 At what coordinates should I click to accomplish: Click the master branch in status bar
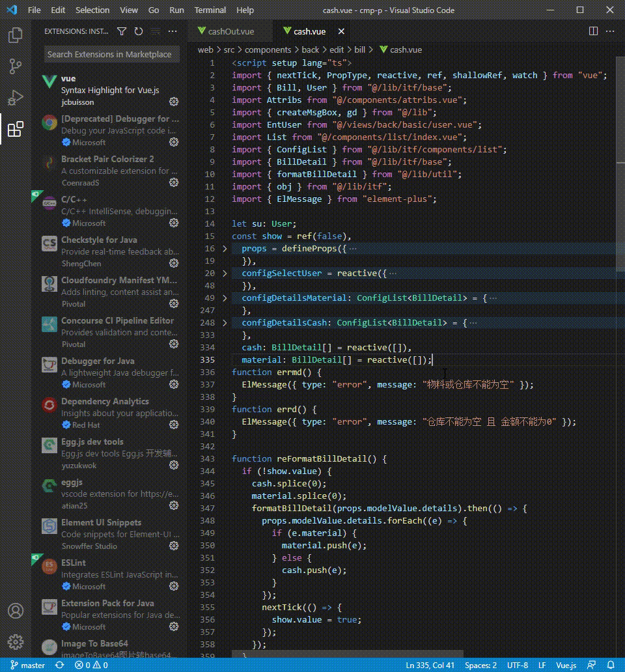[27, 665]
